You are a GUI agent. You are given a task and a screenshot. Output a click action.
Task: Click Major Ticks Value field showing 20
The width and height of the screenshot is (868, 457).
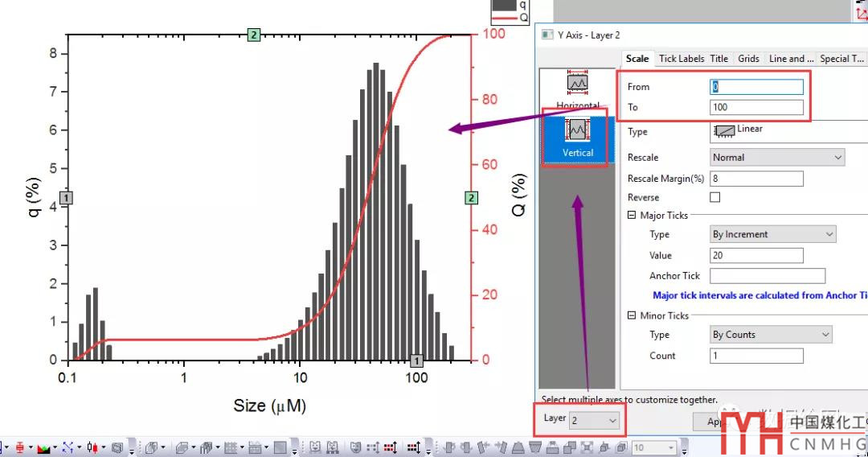tap(756, 255)
